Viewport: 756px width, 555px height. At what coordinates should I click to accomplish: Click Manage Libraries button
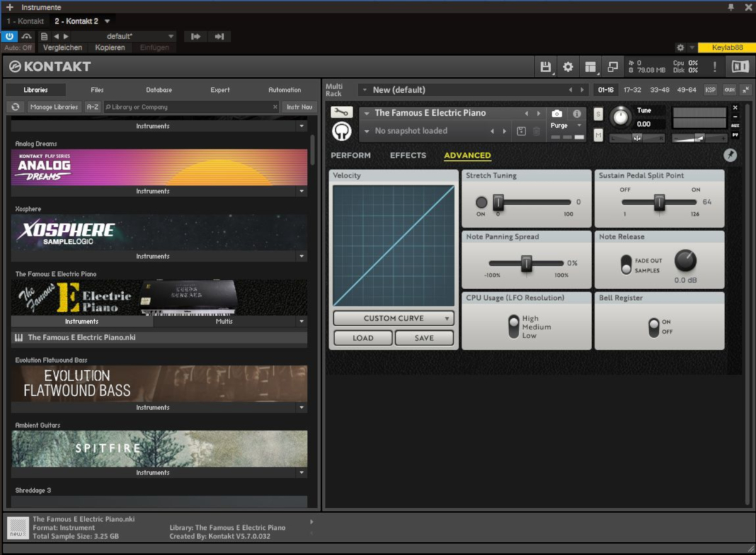54,107
